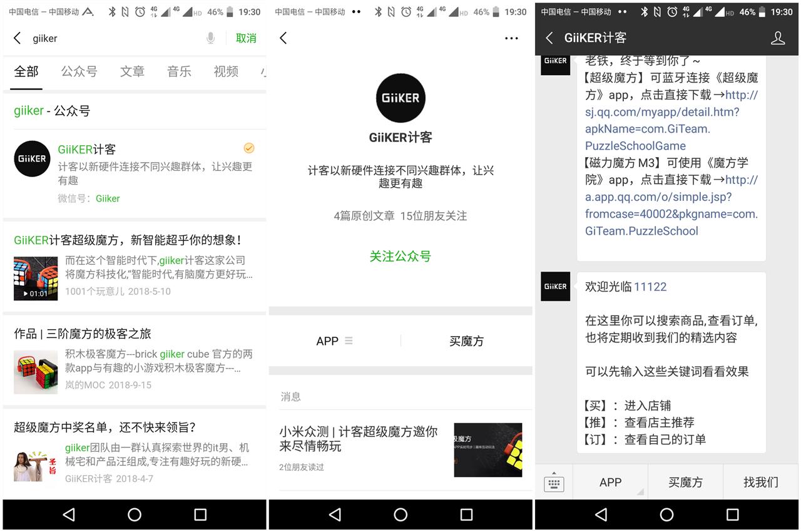Tap Android home button under the chat screen
Image resolution: width=801 pixels, height=532 pixels.
666,514
